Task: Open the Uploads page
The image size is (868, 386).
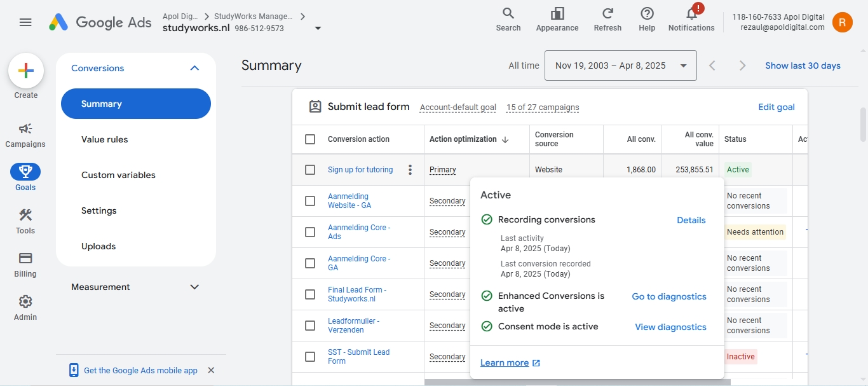Action: (98, 246)
